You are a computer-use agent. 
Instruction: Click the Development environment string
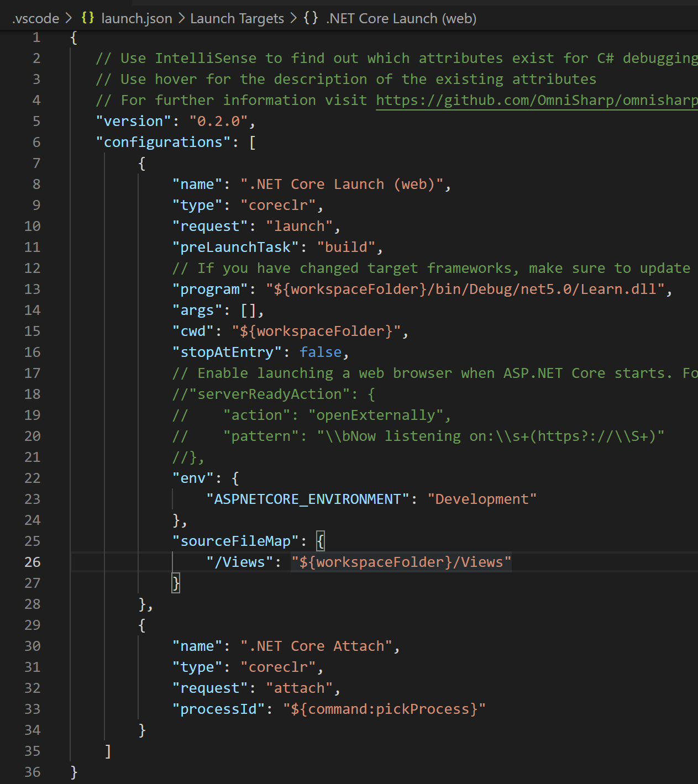pyautogui.click(x=482, y=499)
